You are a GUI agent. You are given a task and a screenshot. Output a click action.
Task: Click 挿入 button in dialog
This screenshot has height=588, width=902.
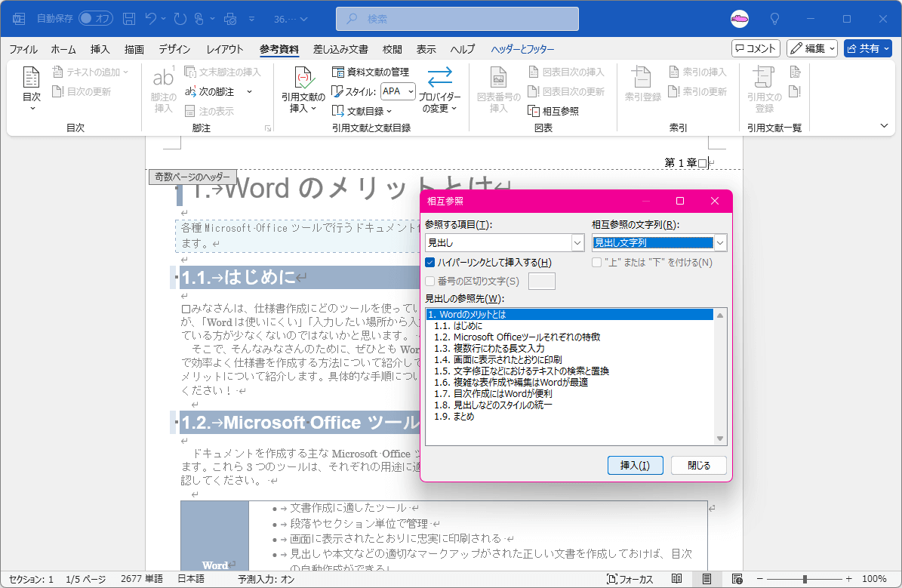coord(635,466)
